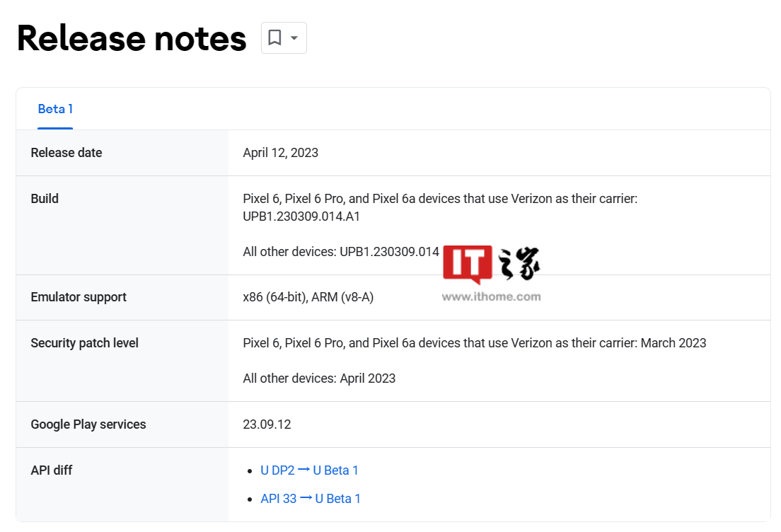Click the UPB1.230309.014.A1 build number

click(301, 216)
